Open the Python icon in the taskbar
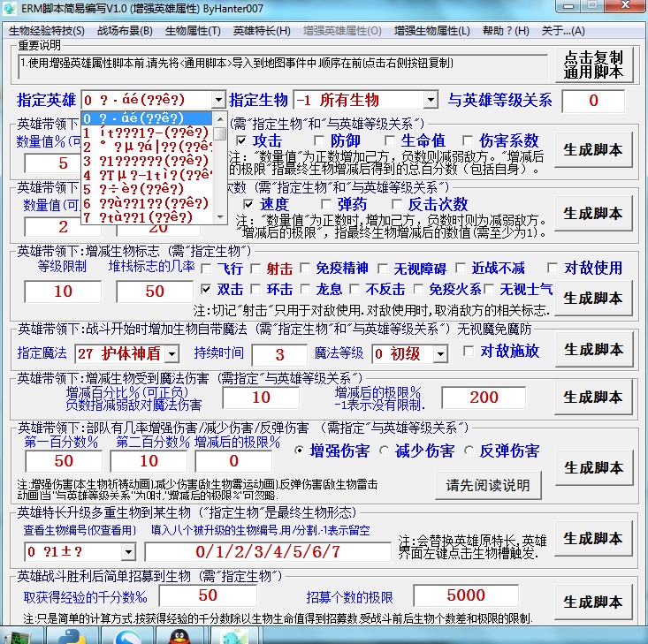Viewport: 648px width, 644px height. pyautogui.click(x=72, y=636)
